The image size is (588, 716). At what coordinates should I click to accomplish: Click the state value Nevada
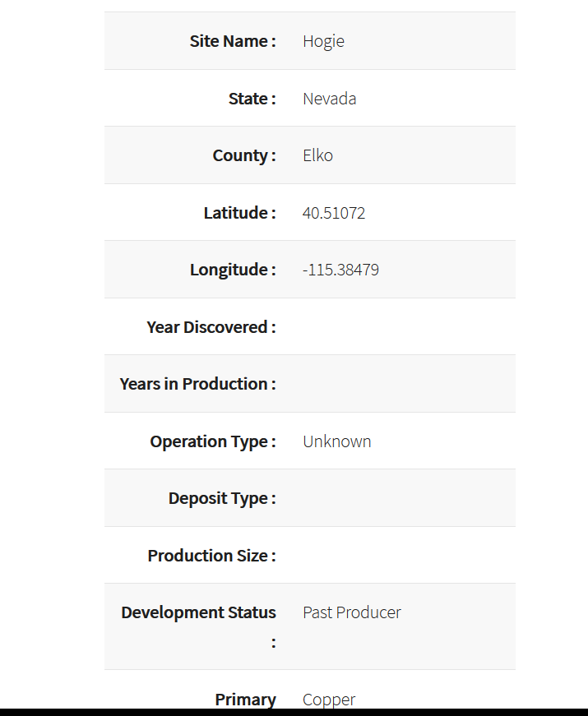click(x=330, y=99)
